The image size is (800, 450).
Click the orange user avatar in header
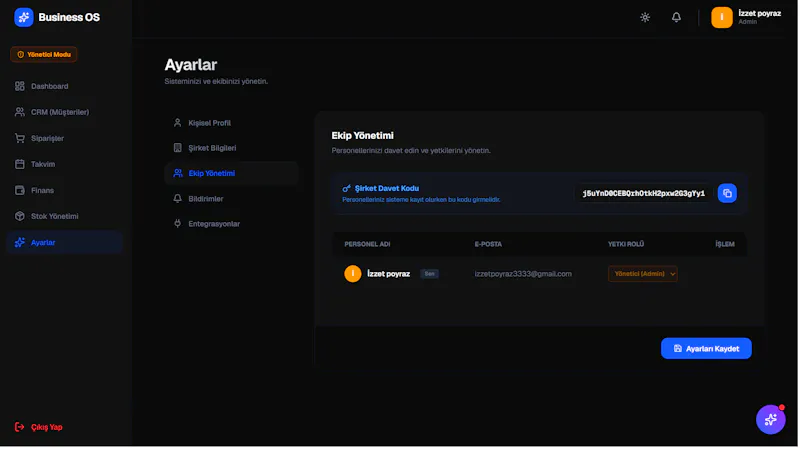click(x=723, y=17)
